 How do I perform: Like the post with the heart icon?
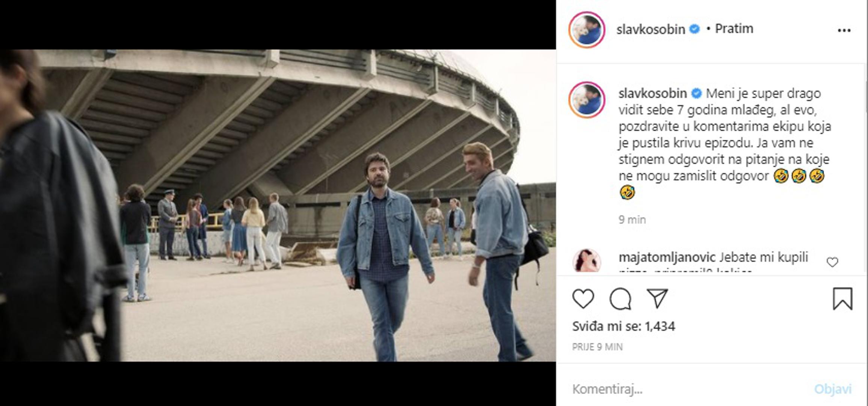tap(583, 299)
